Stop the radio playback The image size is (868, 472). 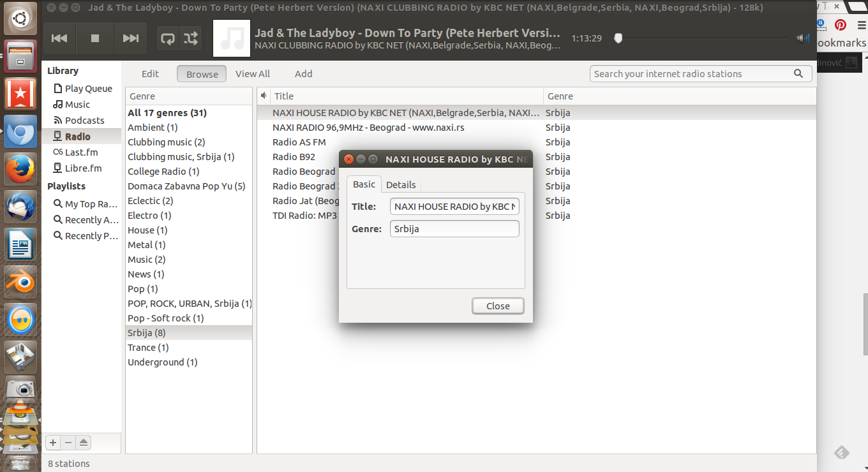coord(95,38)
